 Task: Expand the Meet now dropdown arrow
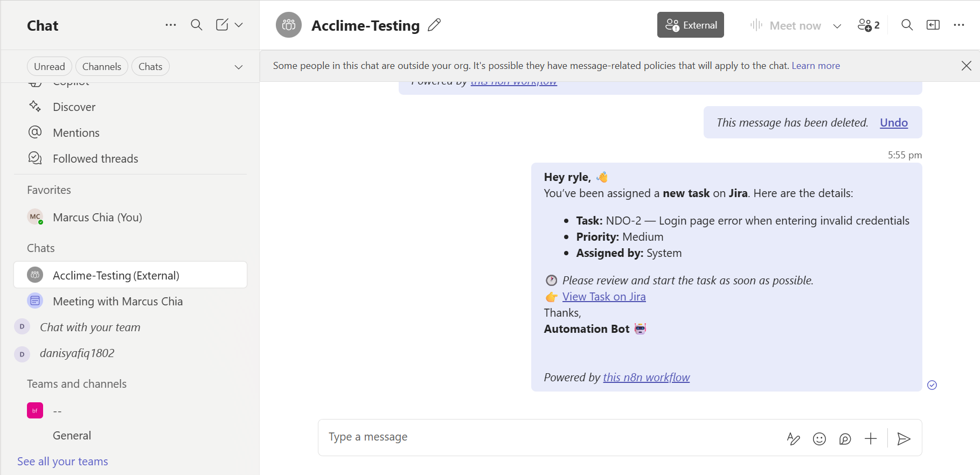tap(837, 26)
